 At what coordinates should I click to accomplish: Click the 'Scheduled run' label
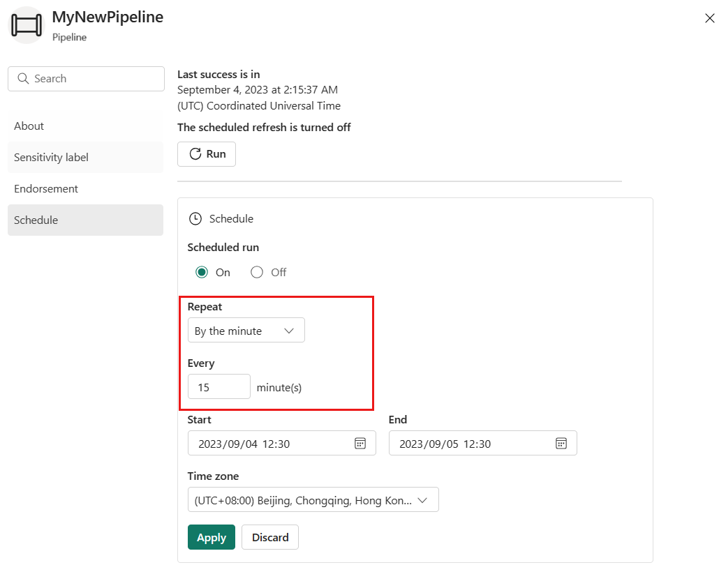click(x=223, y=248)
